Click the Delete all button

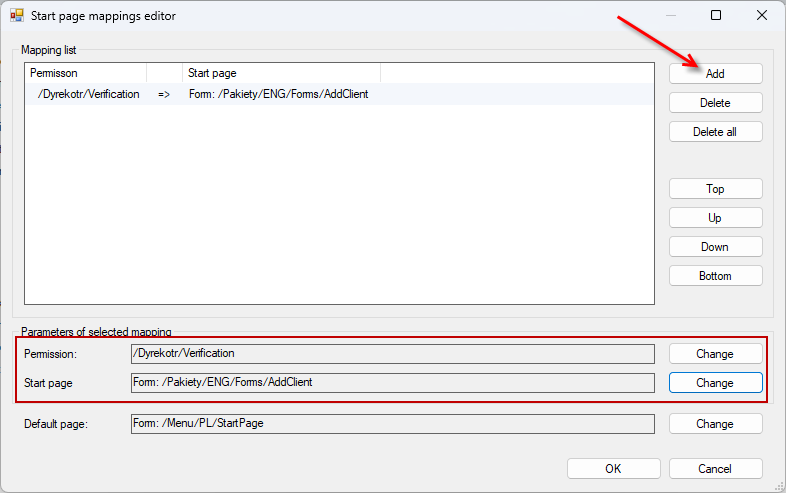click(x=715, y=132)
